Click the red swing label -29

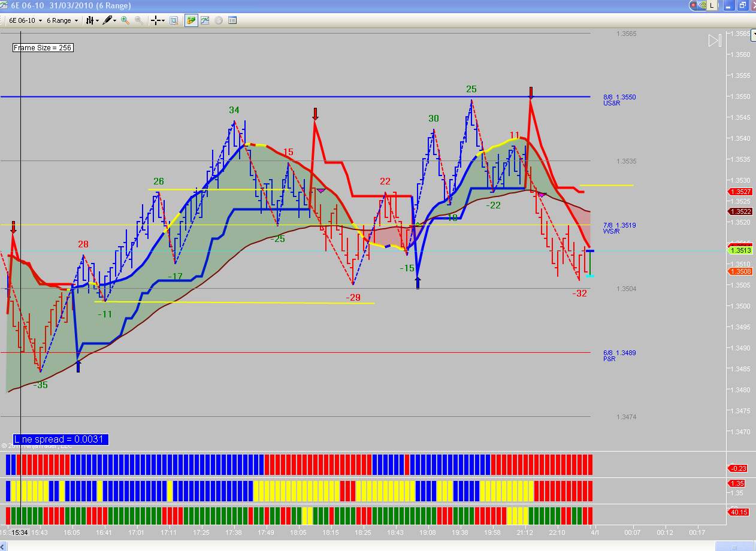tap(353, 298)
